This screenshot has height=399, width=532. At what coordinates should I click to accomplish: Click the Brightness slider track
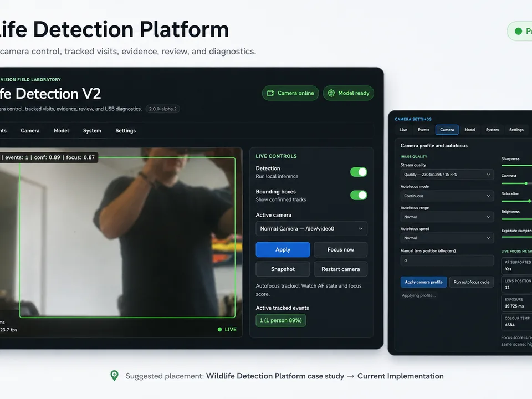coord(516,219)
